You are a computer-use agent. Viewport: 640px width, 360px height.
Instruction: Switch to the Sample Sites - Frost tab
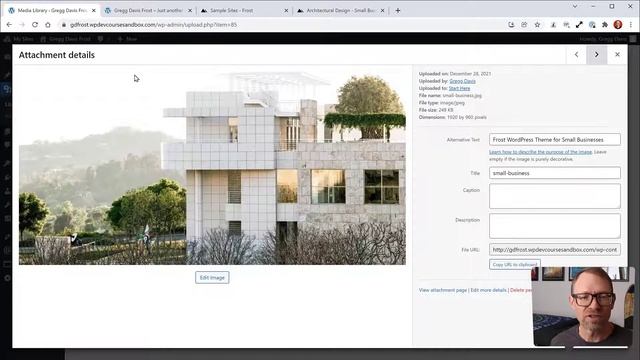243,11
